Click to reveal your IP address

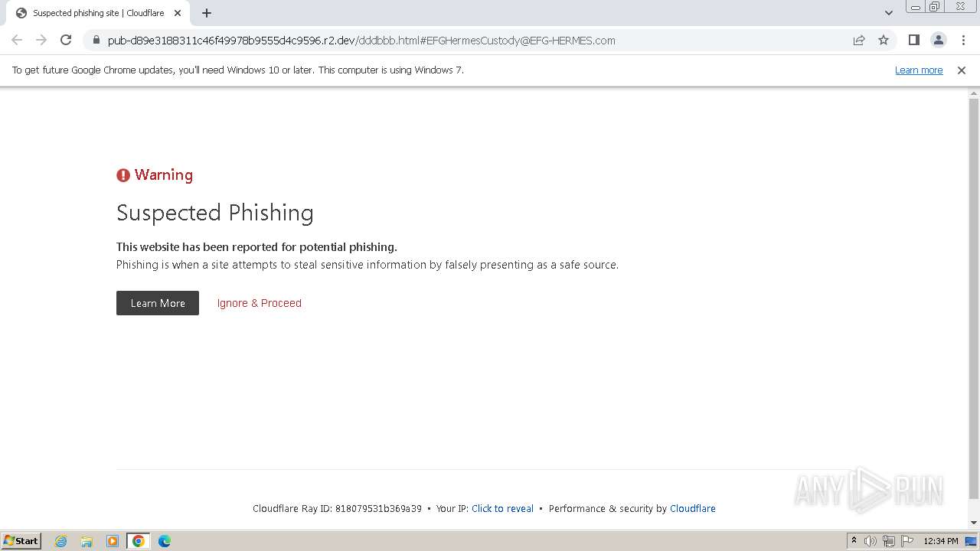(x=502, y=509)
